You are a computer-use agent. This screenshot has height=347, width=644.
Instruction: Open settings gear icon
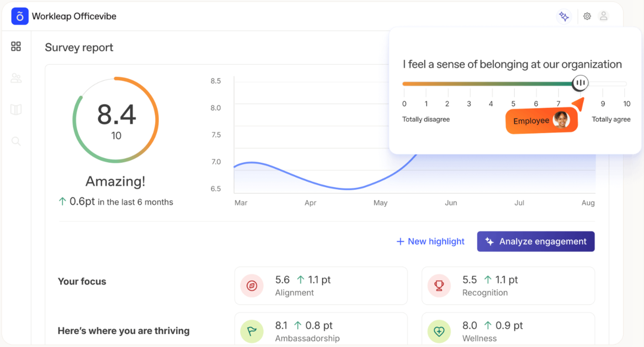point(587,17)
